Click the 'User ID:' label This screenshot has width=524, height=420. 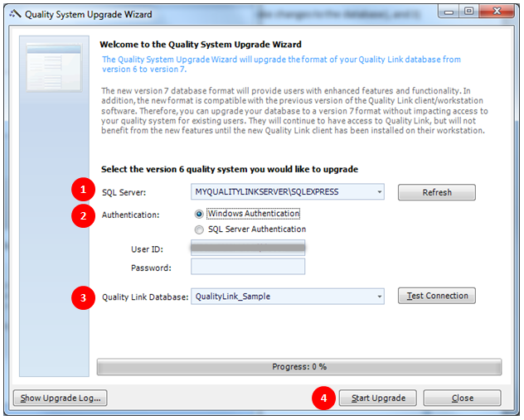click(147, 249)
